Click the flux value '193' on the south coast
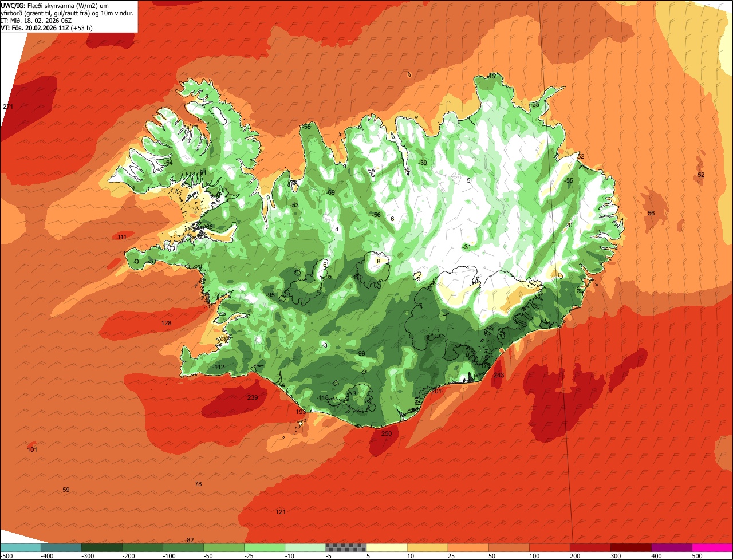 click(x=301, y=412)
